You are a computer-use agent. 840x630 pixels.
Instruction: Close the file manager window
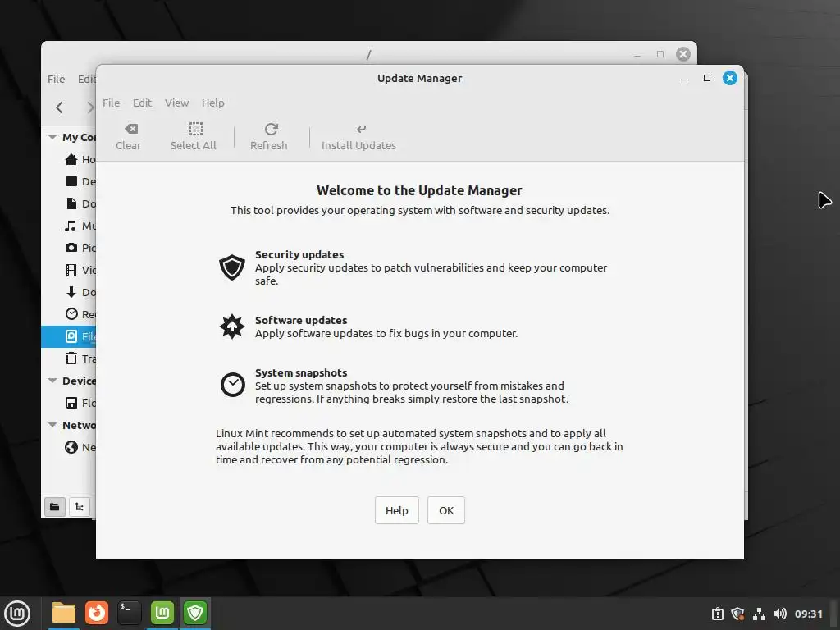683,54
